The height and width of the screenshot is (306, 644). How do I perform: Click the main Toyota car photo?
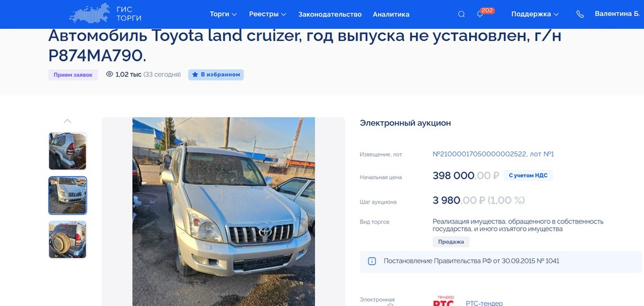coord(223,212)
